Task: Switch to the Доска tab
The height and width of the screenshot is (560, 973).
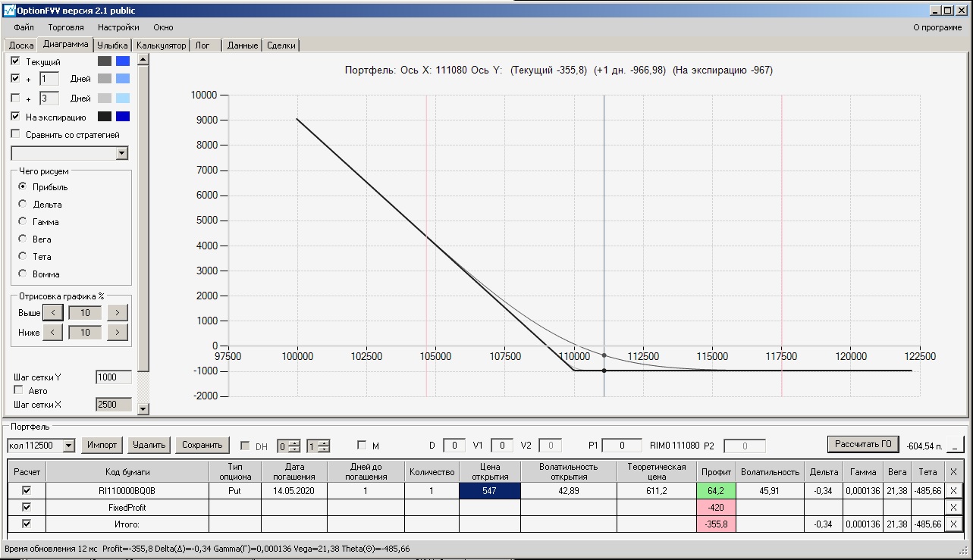Action: pos(21,45)
